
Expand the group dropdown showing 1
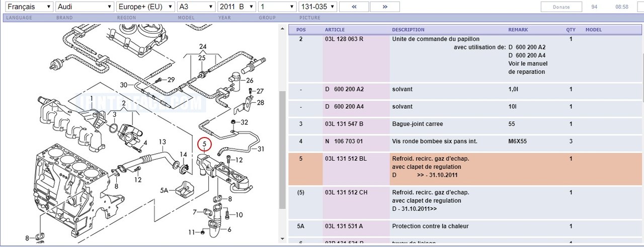[277, 7]
